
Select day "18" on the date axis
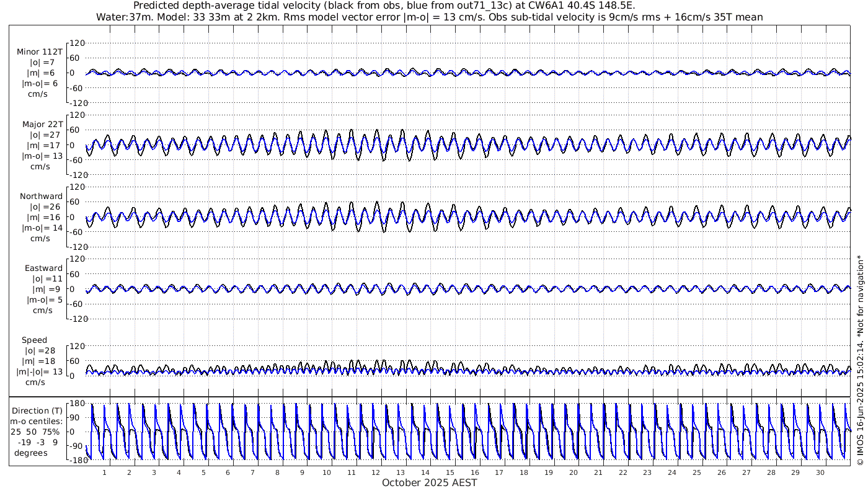click(x=524, y=472)
